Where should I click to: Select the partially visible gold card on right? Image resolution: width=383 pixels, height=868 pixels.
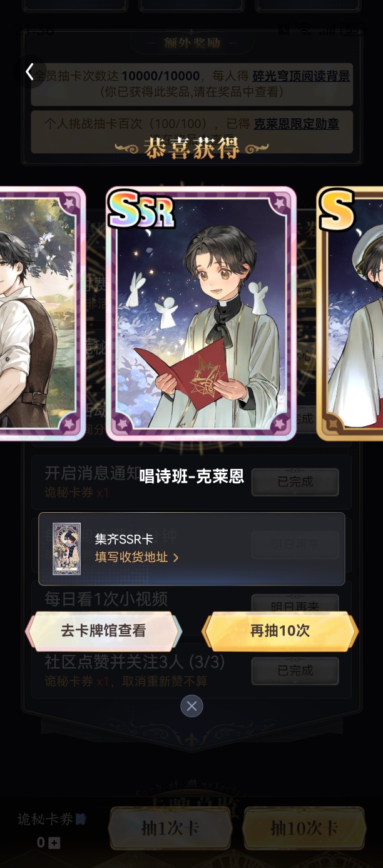pos(350,313)
